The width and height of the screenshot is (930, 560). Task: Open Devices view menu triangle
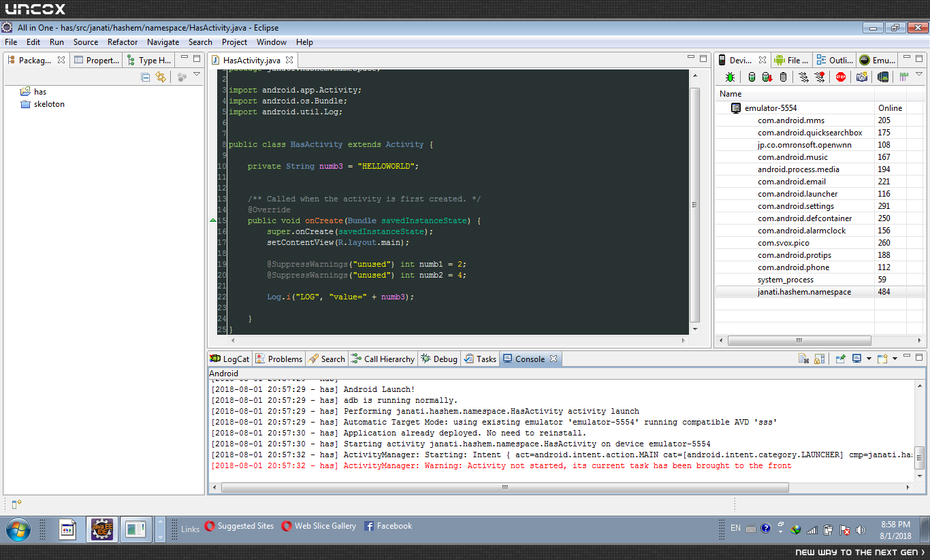point(919,75)
